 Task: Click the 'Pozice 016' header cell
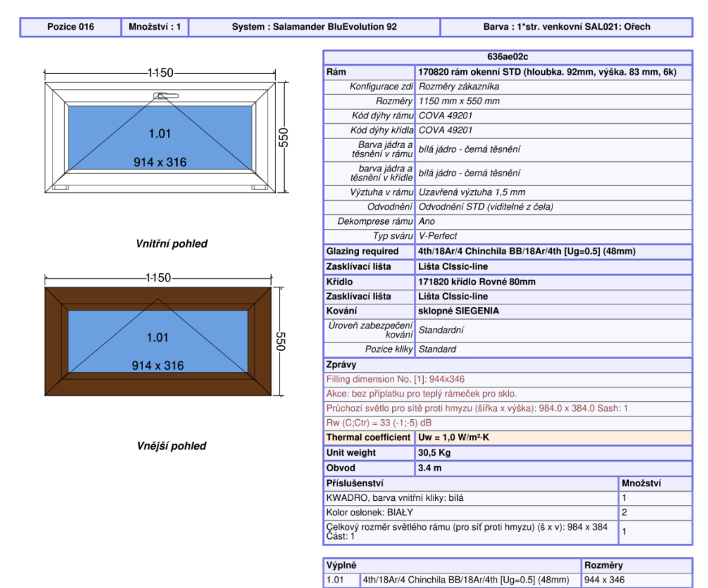pyautogui.click(x=71, y=27)
